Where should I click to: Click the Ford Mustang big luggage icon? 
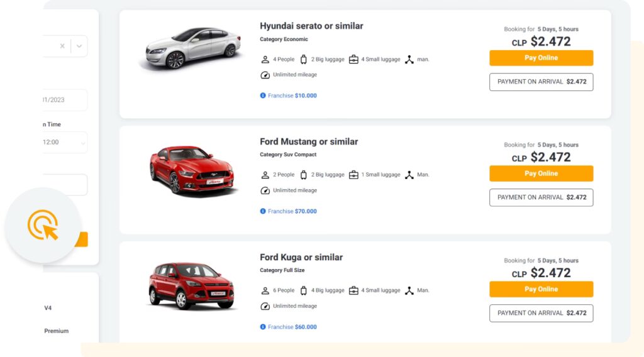[x=304, y=175]
